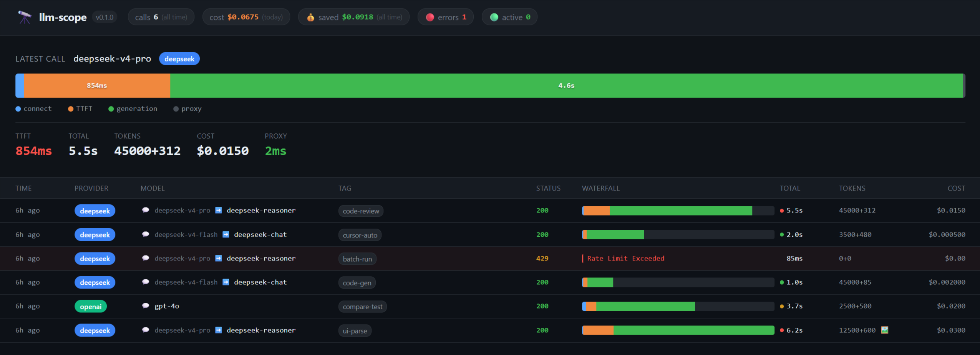Image resolution: width=980 pixels, height=355 pixels.
Task: Click the saved $0.0918 pill
Action: pyautogui.click(x=354, y=17)
